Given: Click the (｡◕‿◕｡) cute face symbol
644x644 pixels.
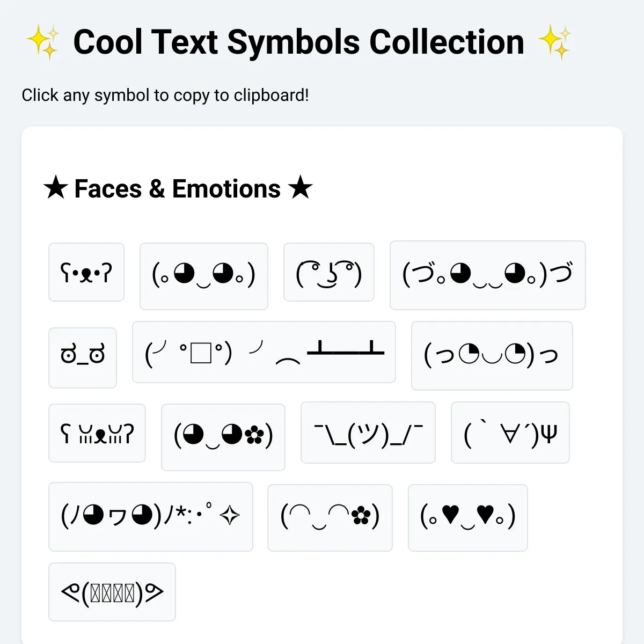Looking at the screenshot, I should coord(204,276).
